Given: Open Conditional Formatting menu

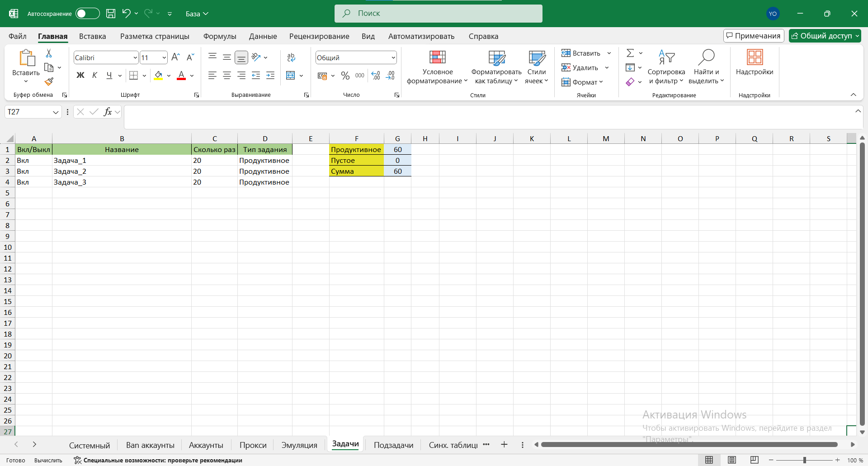Looking at the screenshot, I should click(x=437, y=67).
